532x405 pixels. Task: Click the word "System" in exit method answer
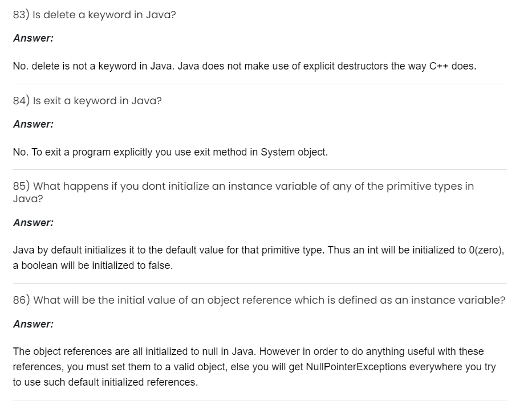click(x=277, y=152)
